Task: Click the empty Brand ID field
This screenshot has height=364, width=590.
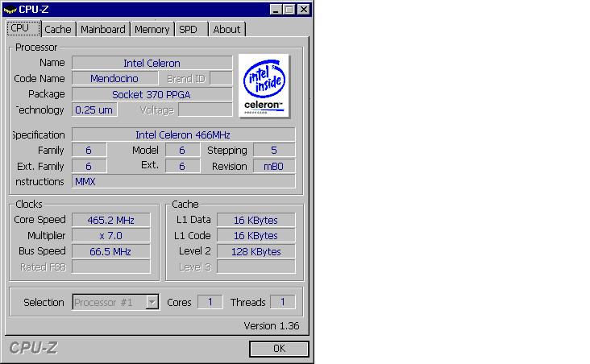Action: 221,78
